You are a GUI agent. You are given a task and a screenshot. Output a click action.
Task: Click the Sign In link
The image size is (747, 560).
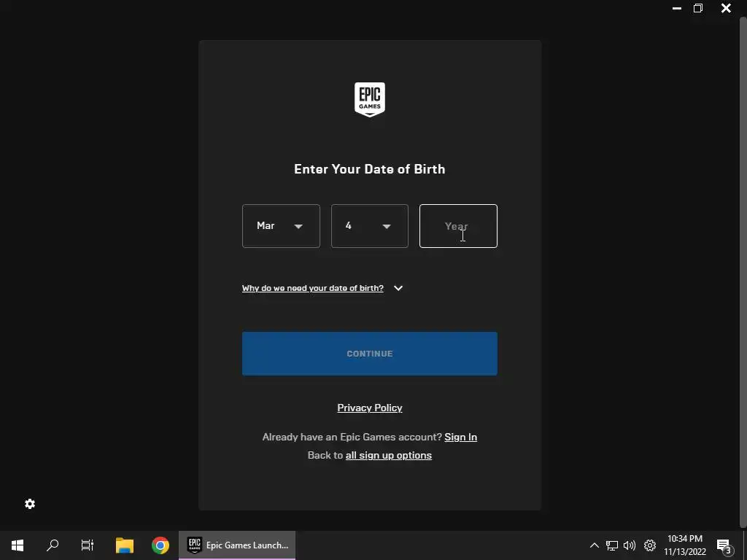(x=461, y=437)
